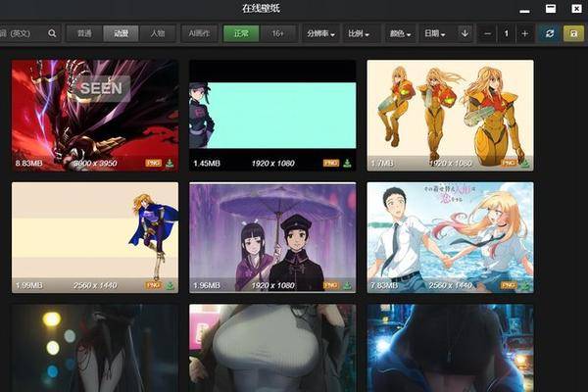The height and width of the screenshot is (392, 588).
Task: Click the 1.45MB file size label
Action: pyautogui.click(x=207, y=164)
